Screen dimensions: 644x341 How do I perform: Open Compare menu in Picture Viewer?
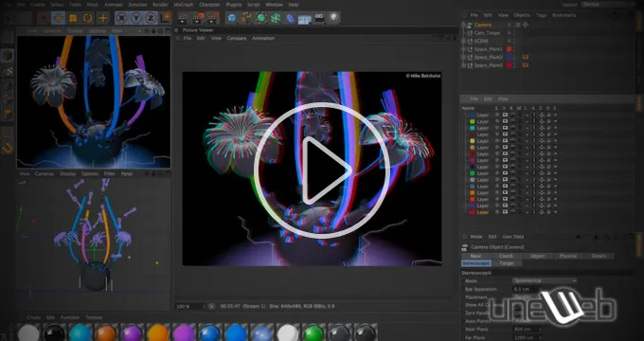coord(237,38)
